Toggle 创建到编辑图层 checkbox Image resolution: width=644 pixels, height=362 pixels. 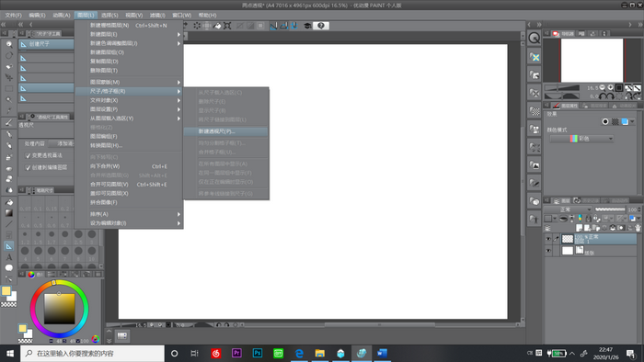tap(28, 167)
